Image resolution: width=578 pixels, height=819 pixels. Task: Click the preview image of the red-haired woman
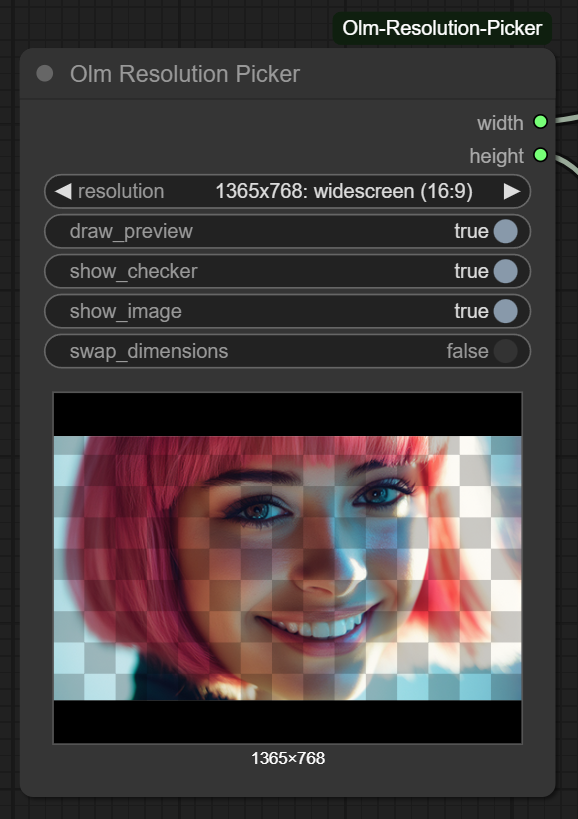pos(288,568)
